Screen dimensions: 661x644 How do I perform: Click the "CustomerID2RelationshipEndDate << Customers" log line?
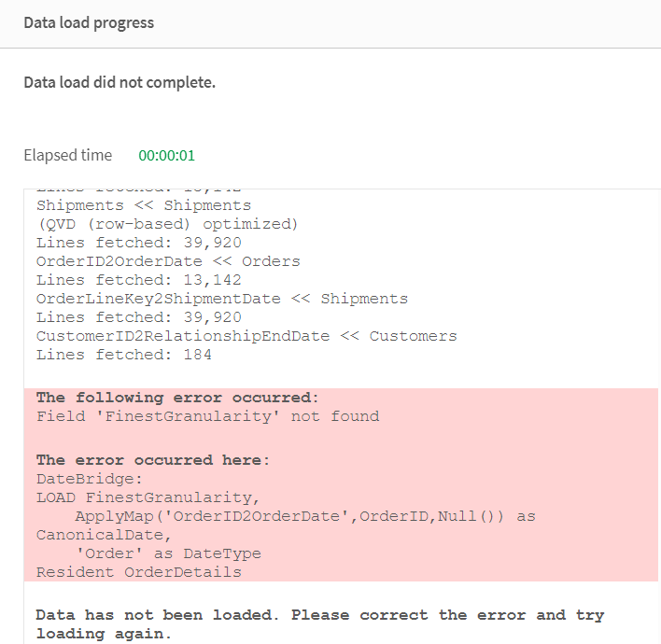[246, 336]
